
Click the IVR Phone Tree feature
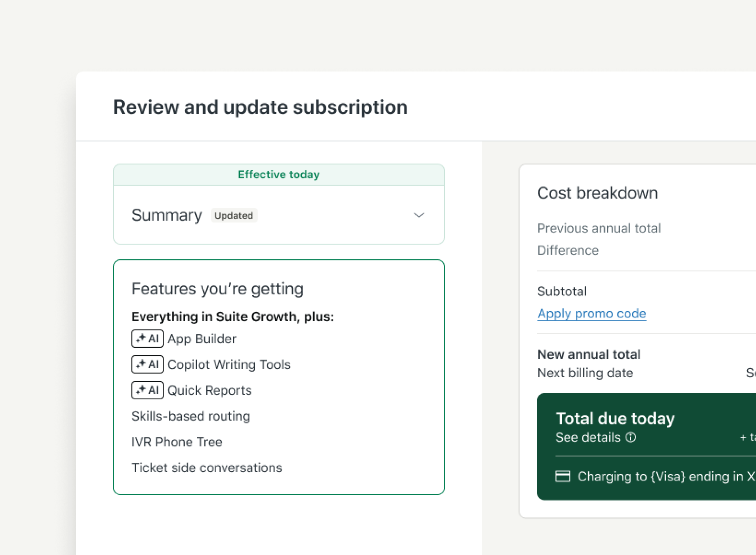[177, 442]
